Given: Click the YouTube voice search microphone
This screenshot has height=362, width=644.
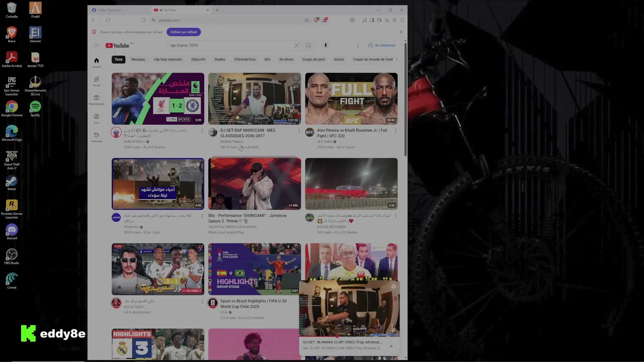Looking at the screenshot, I should click(326, 45).
